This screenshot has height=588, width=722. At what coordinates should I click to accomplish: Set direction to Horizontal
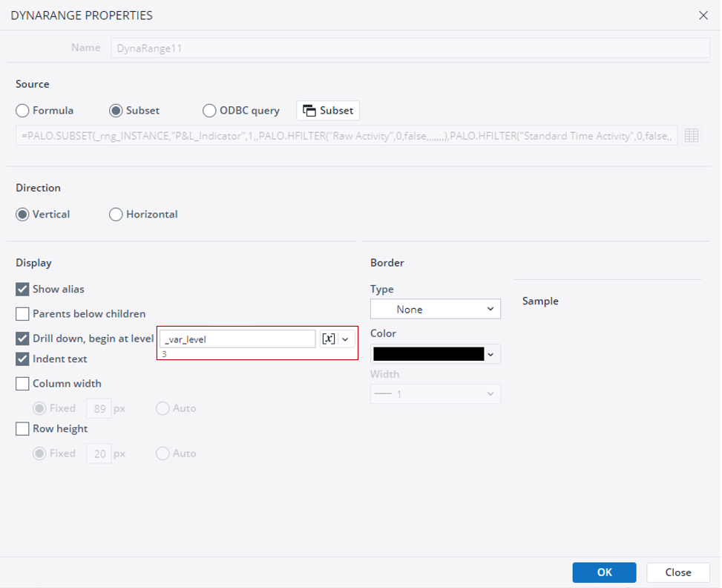[x=116, y=215]
